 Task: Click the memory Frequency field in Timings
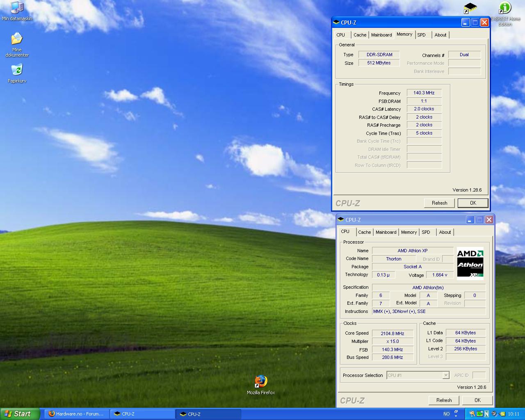click(x=424, y=93)
